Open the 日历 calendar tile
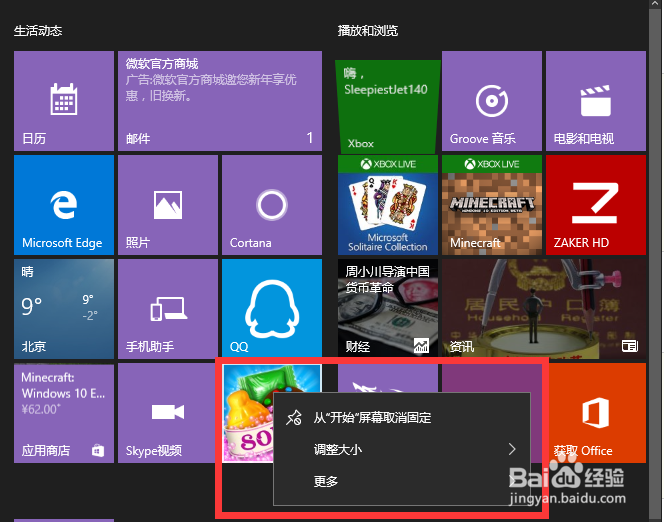The width and height of the screenshot is (664, 522). click(64, 101)
